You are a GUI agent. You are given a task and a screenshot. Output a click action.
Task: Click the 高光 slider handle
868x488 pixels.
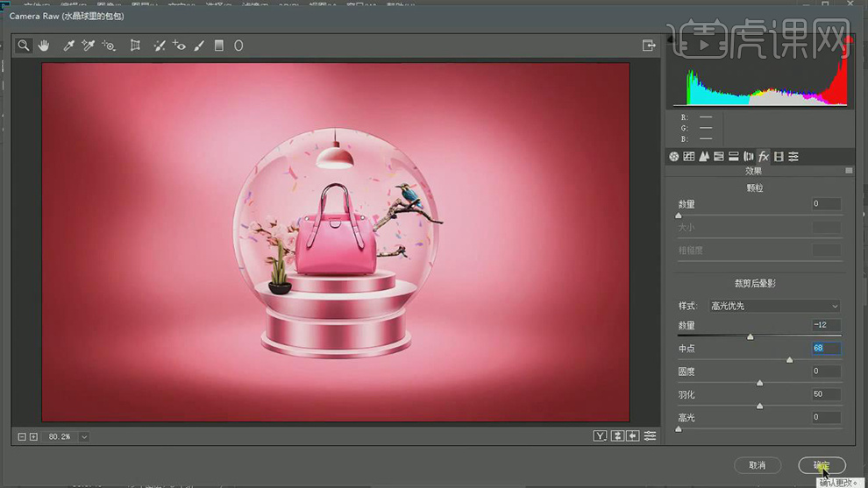click(x=679, y=428)
